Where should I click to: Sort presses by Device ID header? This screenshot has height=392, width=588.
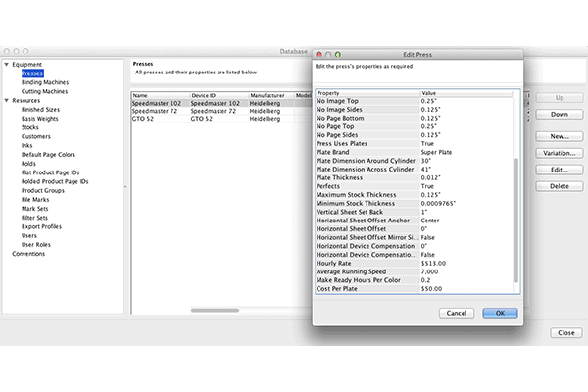coord(220,95)
